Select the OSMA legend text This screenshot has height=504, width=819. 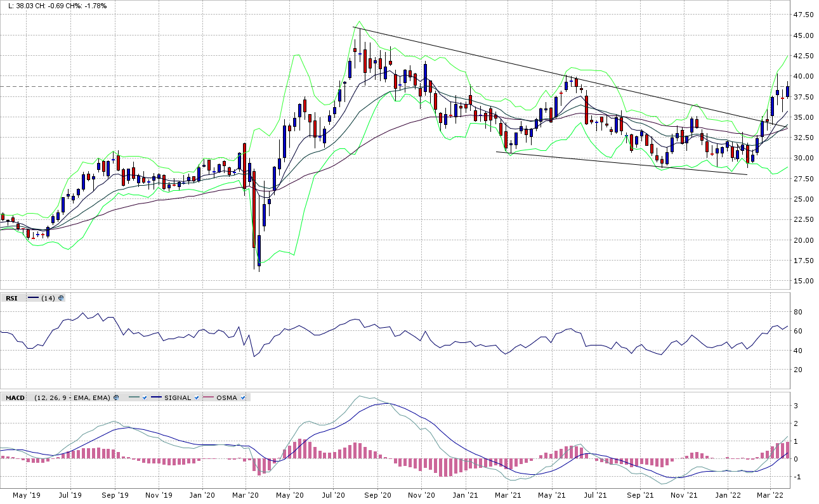pyautogui.click(x=226, y=397)
